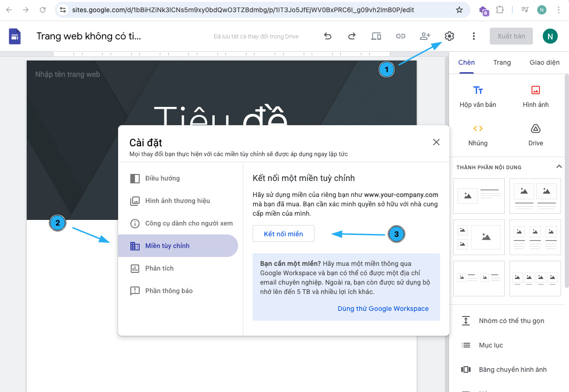This screenshot has height=392, width=569.
Task: Open settings gear icon in toolbar
Action: coord(449,36)
